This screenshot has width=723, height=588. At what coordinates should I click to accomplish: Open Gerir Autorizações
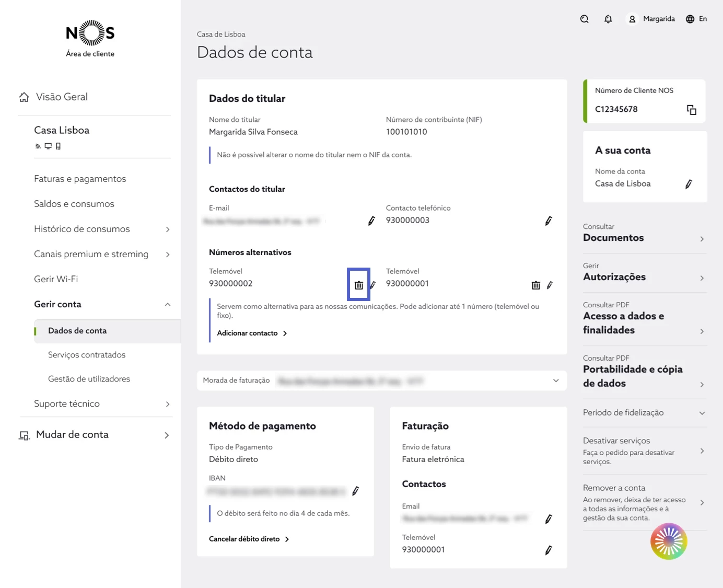[x=645, y=272]
